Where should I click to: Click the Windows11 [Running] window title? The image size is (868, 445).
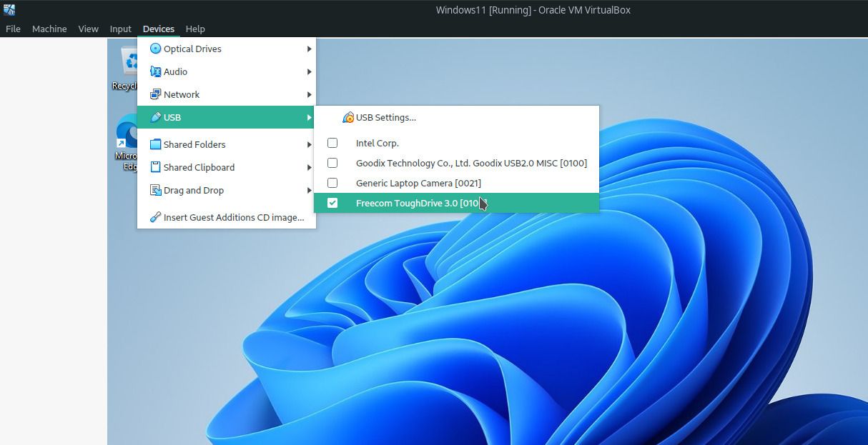click(533, 10)
